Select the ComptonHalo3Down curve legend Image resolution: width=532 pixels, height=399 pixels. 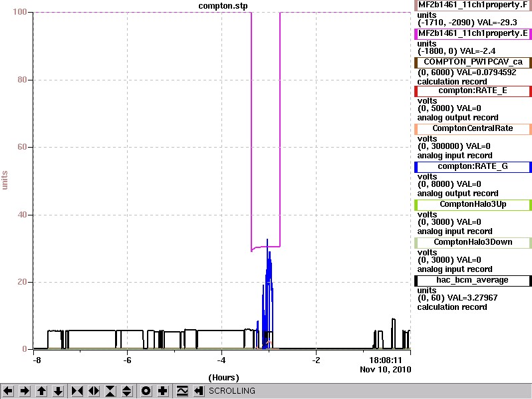pyautogui.click(x=473, y=242)
